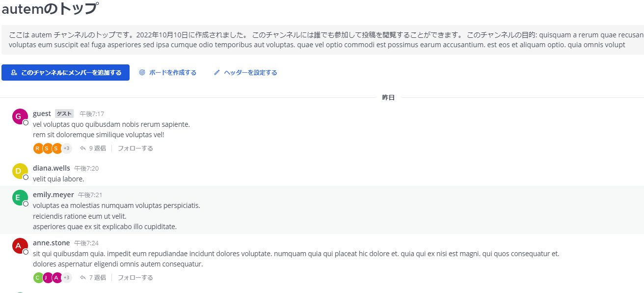This screenshot has width=644, height=293.
Task: Click text 'dolores aspernatur eligendi omnis autem consequatur.'
Action: (118, 264)
